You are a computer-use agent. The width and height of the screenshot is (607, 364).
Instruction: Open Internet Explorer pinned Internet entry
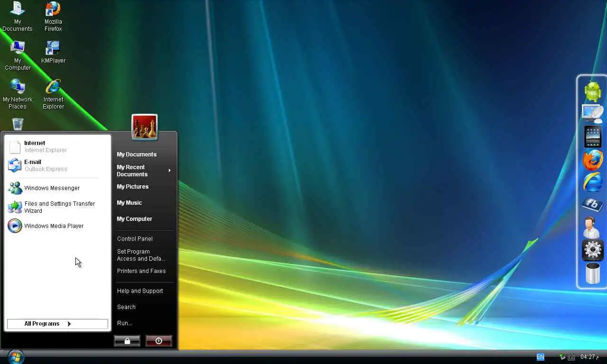(57, 146)
